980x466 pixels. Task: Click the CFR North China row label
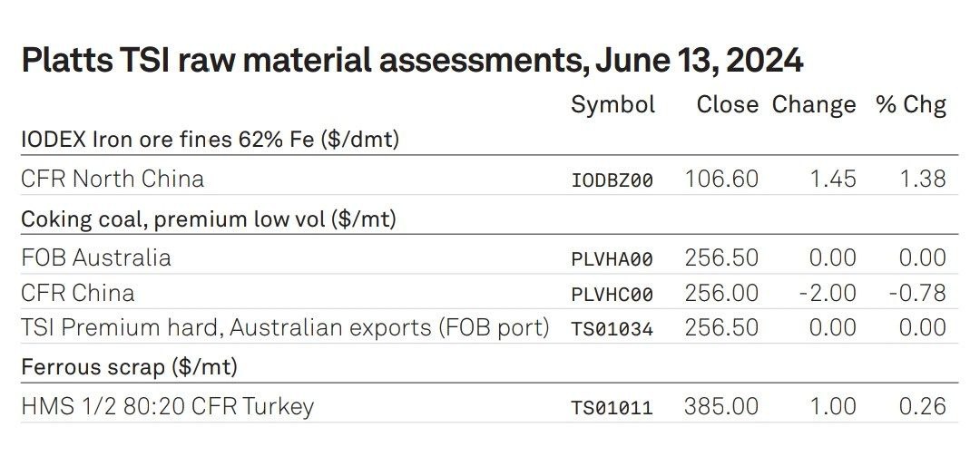pos(113,179)
